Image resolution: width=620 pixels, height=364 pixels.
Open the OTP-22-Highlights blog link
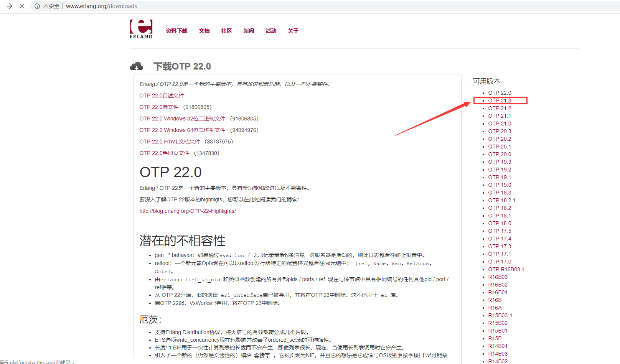click(188, 211)
